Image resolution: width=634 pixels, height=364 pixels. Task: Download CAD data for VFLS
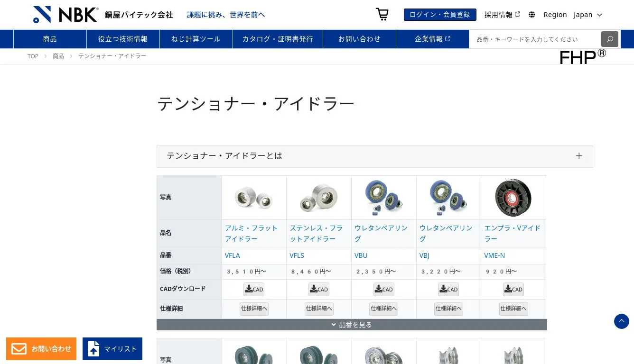pos(318,289)
